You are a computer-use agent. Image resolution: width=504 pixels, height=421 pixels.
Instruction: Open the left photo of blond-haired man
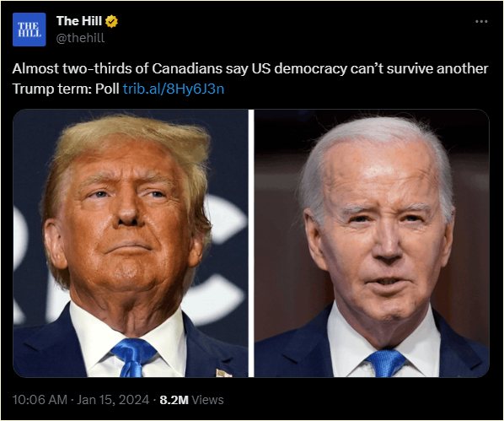click(x=131, y=243)
